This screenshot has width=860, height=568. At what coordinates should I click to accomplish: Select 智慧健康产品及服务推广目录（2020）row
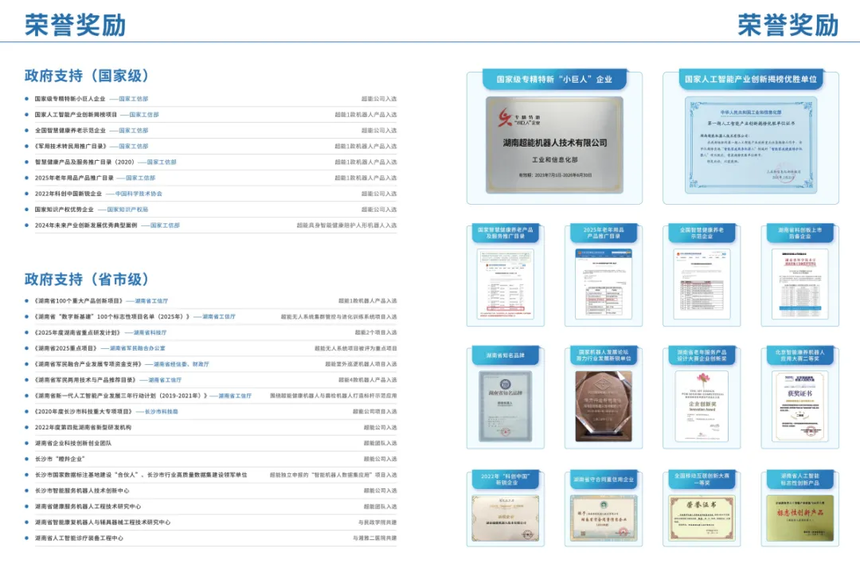coord(211,162)
